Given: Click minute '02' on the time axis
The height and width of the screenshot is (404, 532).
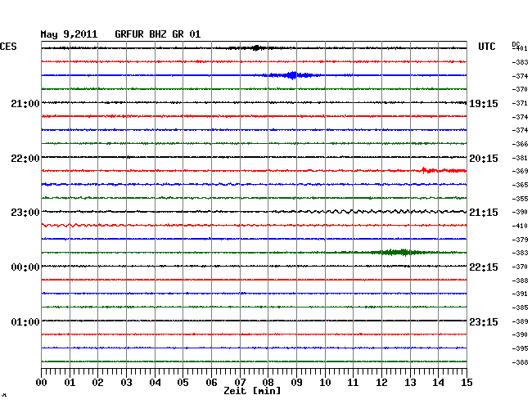Looking at the screenshot, I should (x=97, y=383).
